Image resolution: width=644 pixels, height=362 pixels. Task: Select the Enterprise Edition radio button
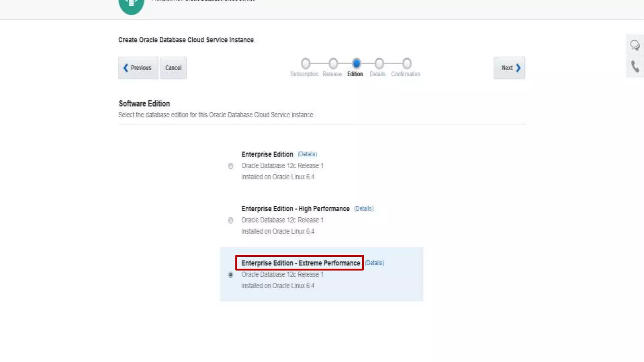(x=230, y=166)
